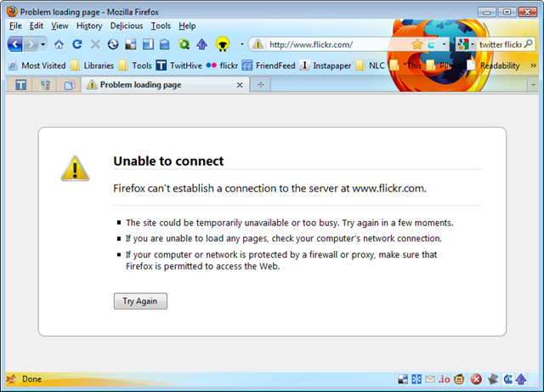Click the blue snowflake icon in status bar
The image size is (544, 392).
[416, 379]
